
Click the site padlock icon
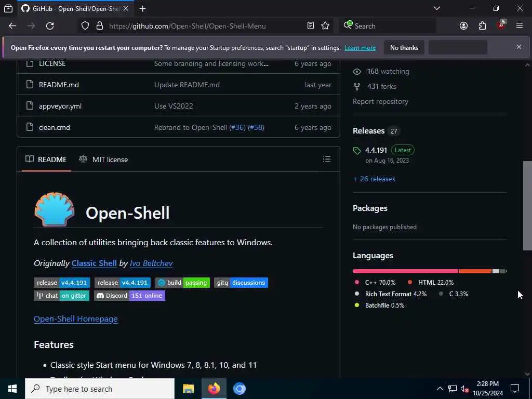point(99,26)
